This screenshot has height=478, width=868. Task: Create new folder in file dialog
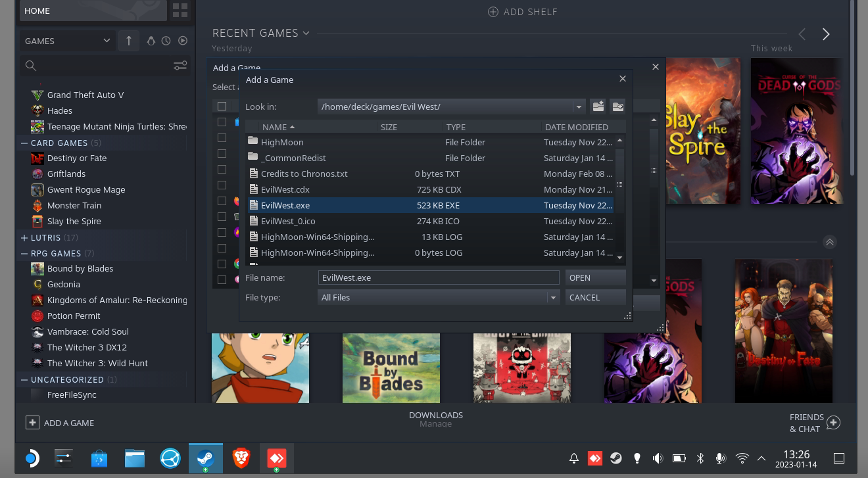tap(617, 107)
